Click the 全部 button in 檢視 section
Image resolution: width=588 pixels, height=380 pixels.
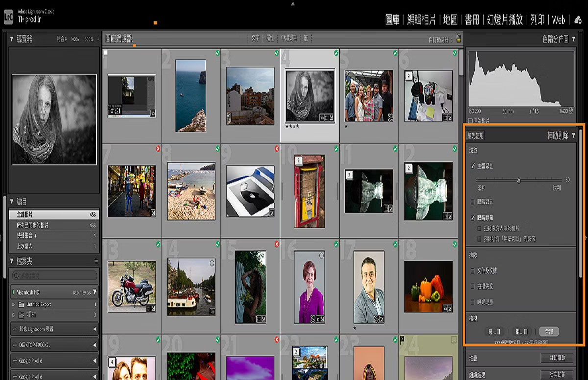pos(549,331)
